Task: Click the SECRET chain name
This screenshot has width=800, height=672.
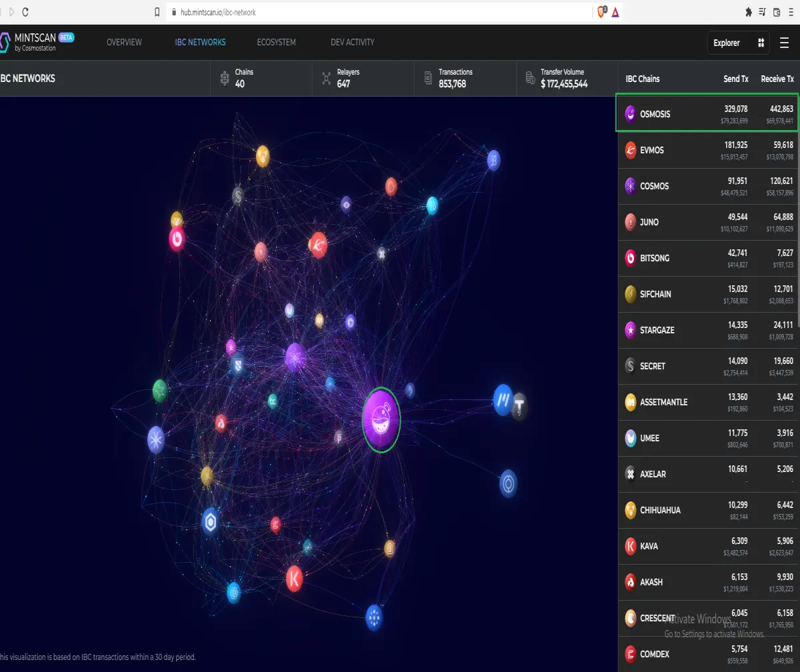Action: coord(653,366)
